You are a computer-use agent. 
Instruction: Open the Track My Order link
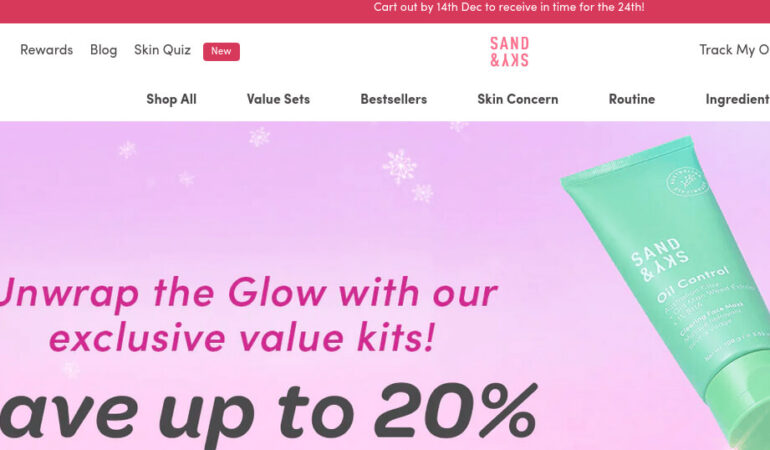(734, 50)
